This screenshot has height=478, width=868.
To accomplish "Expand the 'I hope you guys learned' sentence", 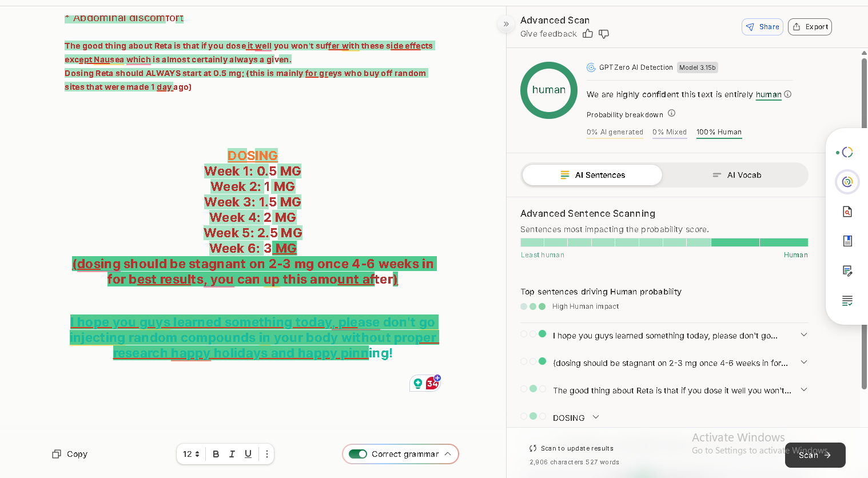I will click(803, 335).
